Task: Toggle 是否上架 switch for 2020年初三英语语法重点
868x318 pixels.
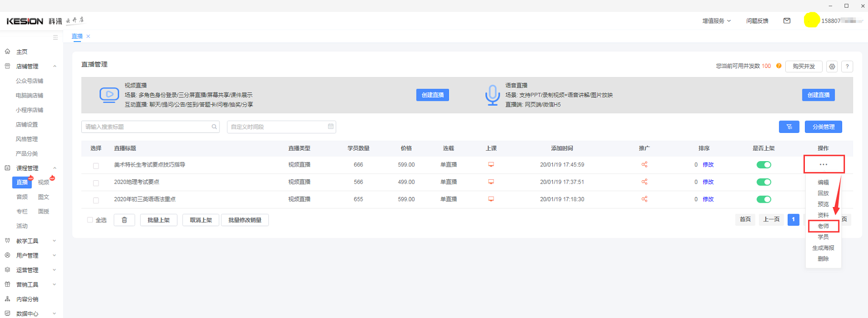Action: 764,199
